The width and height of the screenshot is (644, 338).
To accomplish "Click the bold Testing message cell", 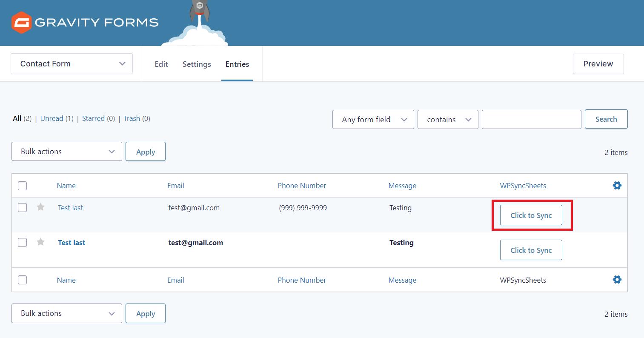I will 401,243.
